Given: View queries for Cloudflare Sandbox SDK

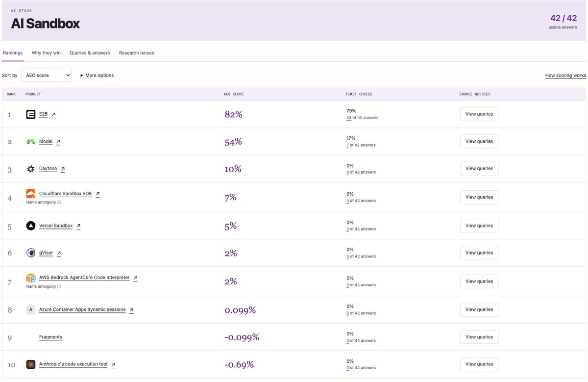Looking at the screenshot, I should tap(479, 197).
